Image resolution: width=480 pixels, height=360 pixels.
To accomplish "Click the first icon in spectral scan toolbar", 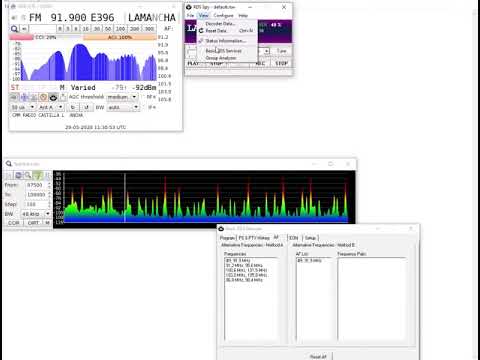I will pos(9,175).
